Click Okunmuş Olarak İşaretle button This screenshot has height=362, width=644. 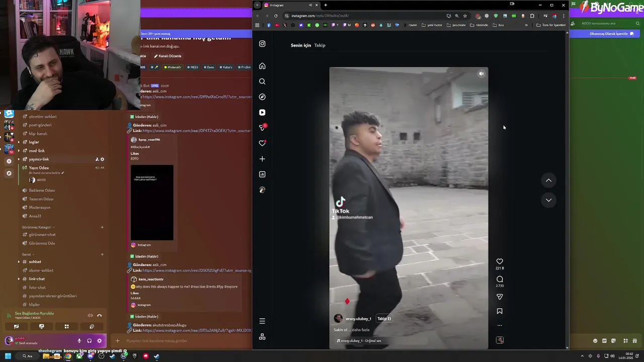pos(611,34)
